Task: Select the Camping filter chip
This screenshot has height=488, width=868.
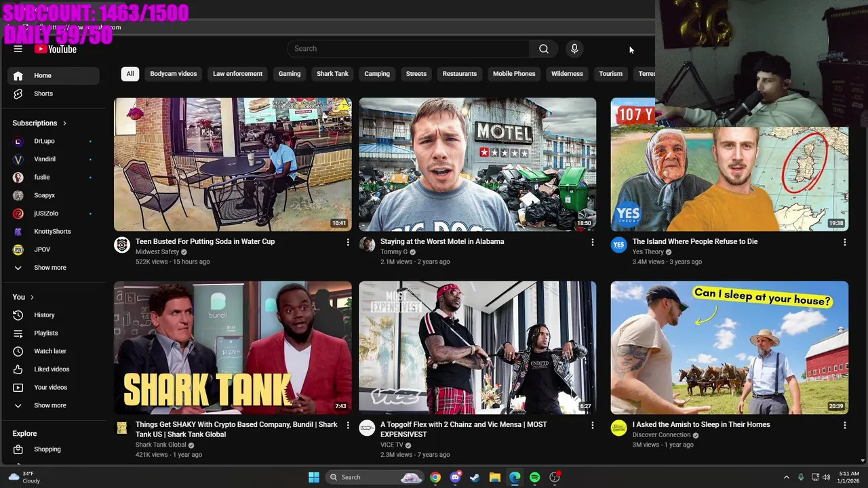Action: coord(377,74)
